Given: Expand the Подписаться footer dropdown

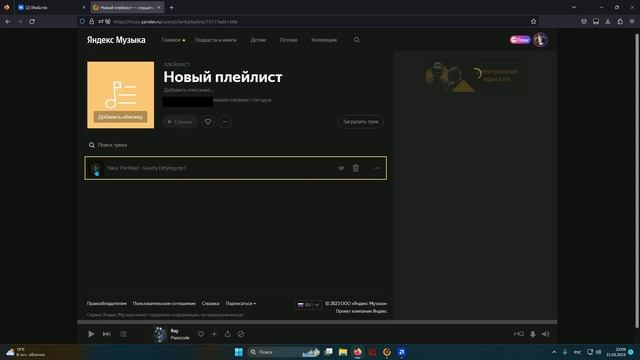Looking at the screenshot, I should point(240,303).
